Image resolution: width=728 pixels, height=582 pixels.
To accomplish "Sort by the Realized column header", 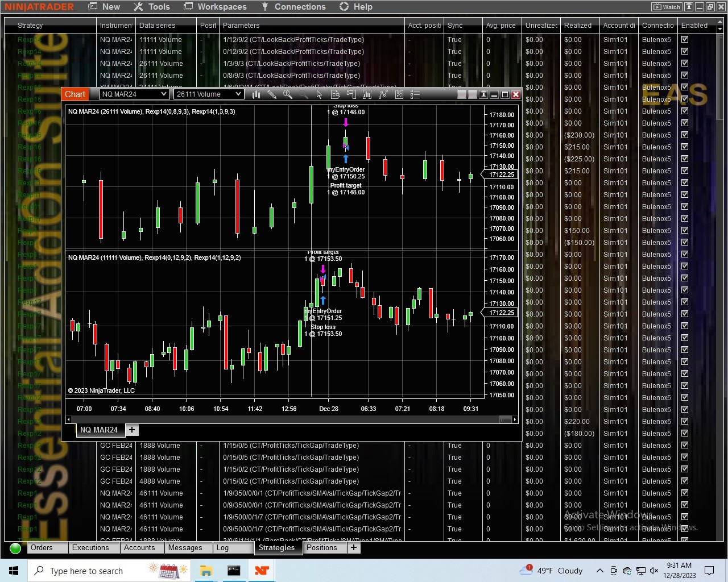I will coord(580,26).
